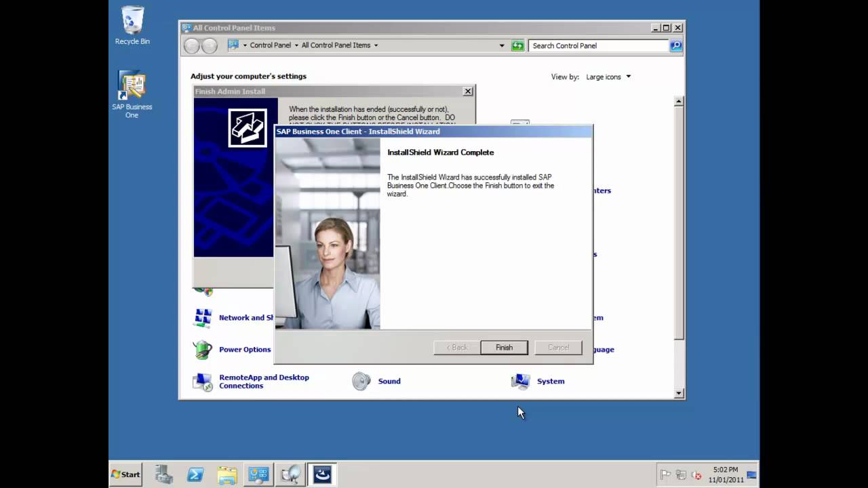Click the Action Center flag tray icon

click(666, 475)
